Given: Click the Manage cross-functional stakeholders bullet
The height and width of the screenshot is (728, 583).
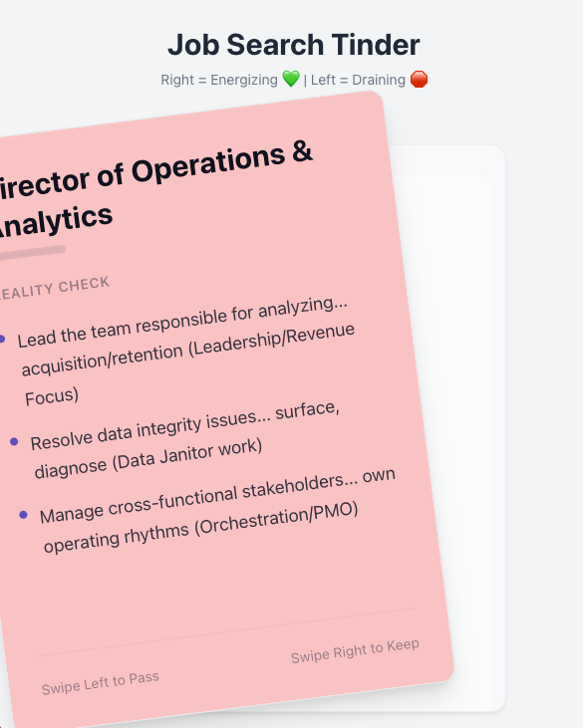Looking at the screenshot, I should [217, 510].
